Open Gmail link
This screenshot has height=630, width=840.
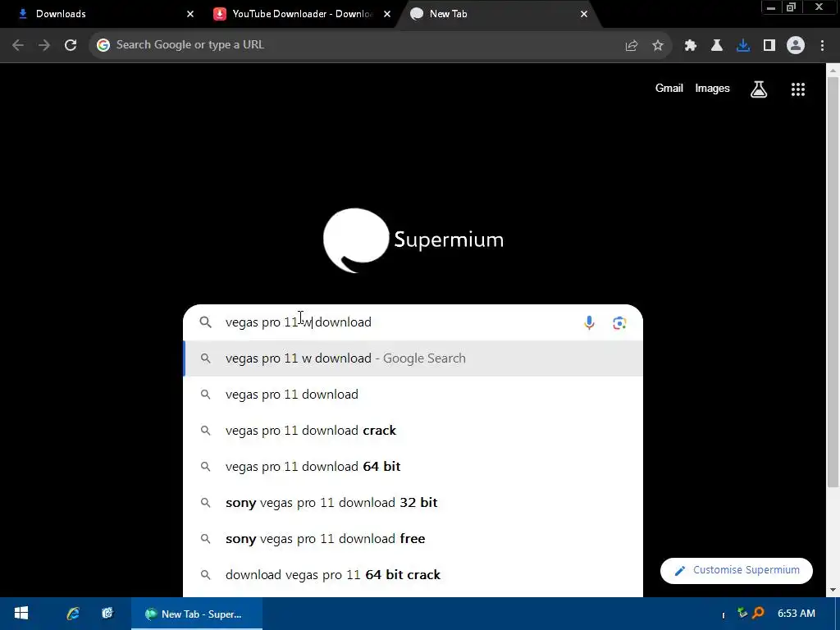click(669, 89)
